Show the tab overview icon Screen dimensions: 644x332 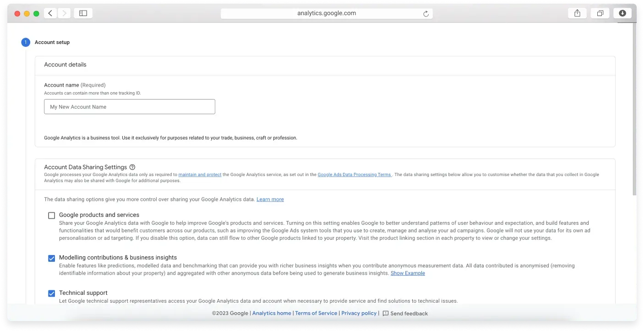600,13
